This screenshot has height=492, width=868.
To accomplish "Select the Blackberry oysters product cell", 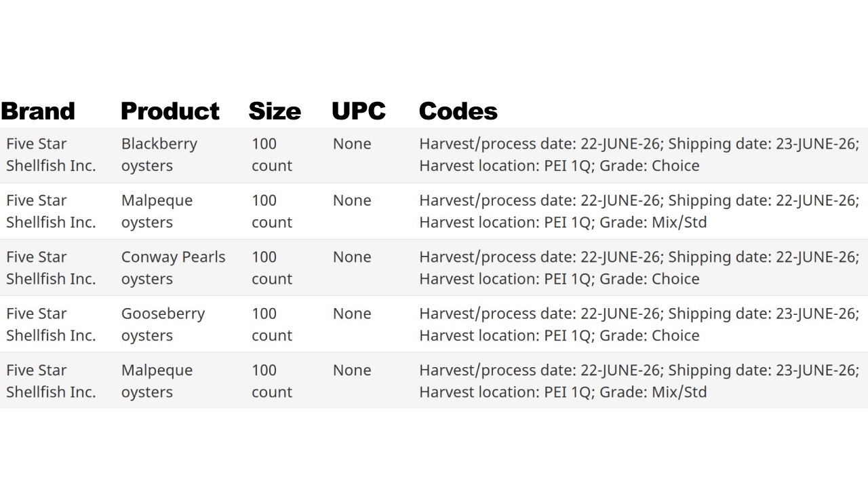I will point(159,155).
